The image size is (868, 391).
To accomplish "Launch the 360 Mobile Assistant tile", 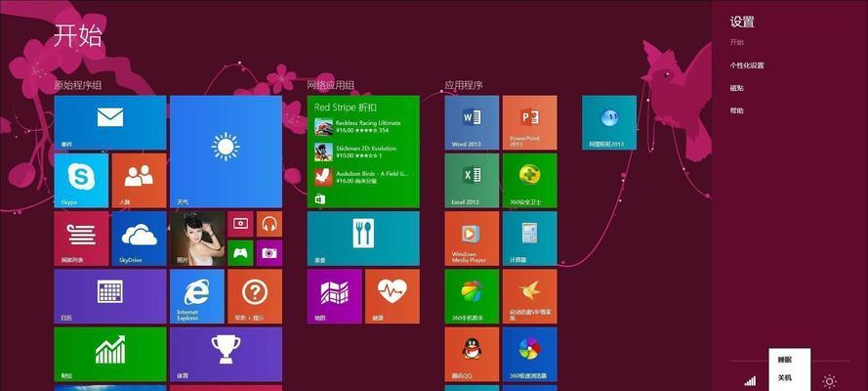I will coord(472,296).
